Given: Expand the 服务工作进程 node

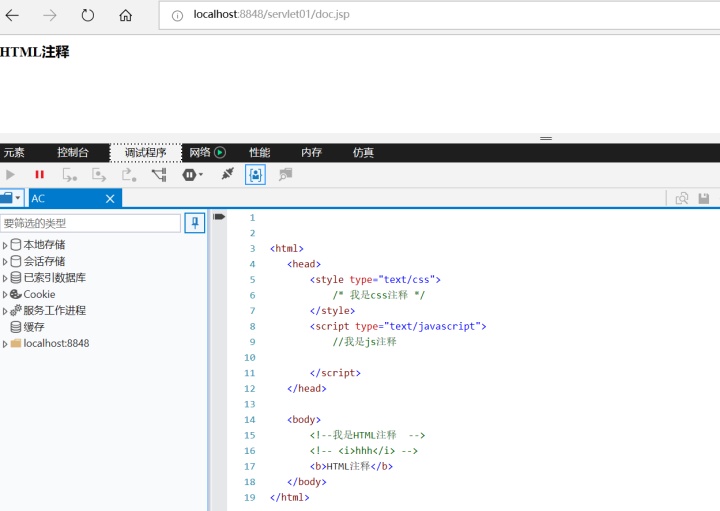Looking at the screenshot, I should [x=5, y=311].
